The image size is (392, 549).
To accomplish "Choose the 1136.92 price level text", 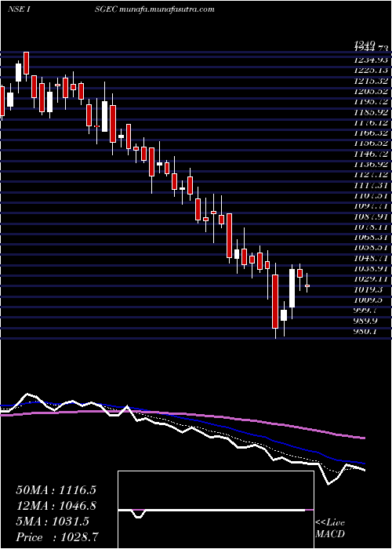I will 371,165.
